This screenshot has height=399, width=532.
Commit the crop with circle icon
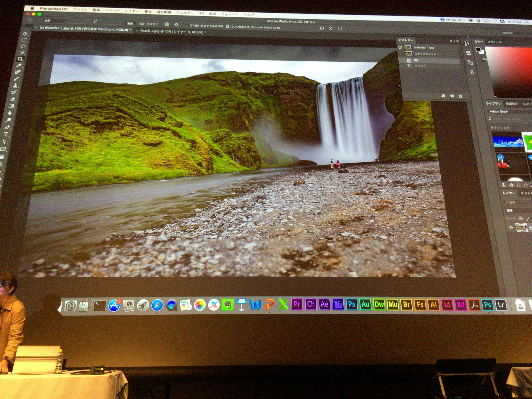(340, 28)
